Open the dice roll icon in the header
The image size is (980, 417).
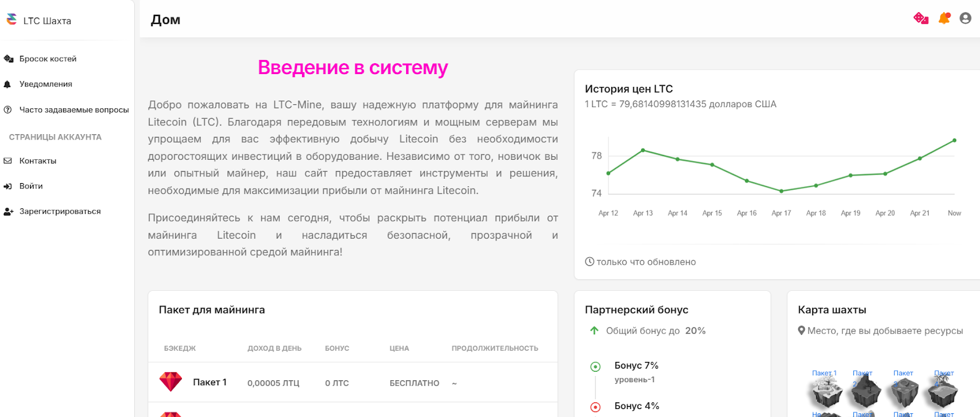(921, 18)
